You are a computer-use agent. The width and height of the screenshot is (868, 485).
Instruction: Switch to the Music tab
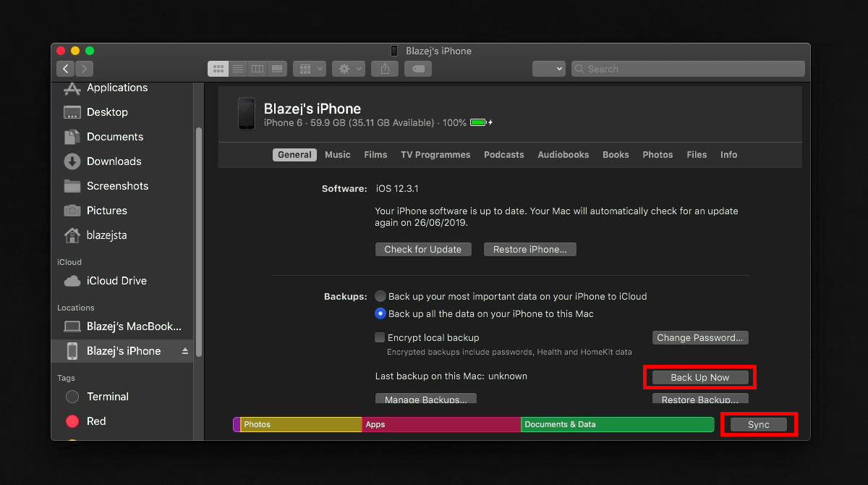pos(338,155)
